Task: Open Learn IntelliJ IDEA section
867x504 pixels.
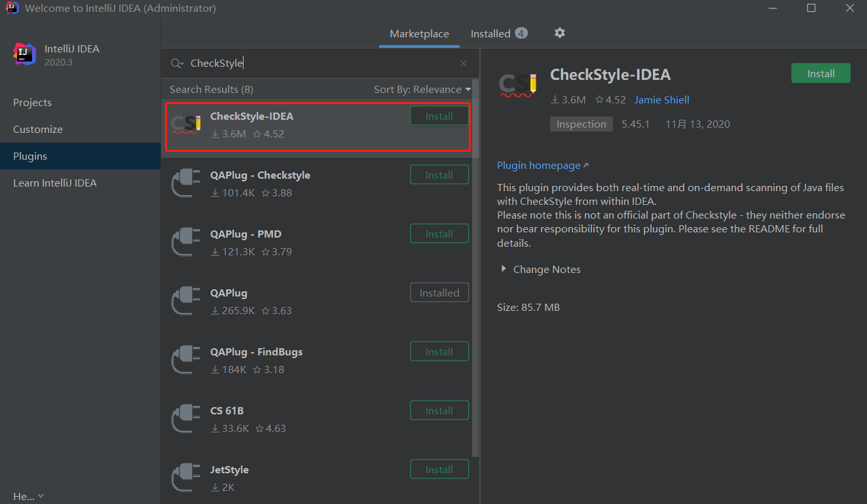Action: point(80,183)
